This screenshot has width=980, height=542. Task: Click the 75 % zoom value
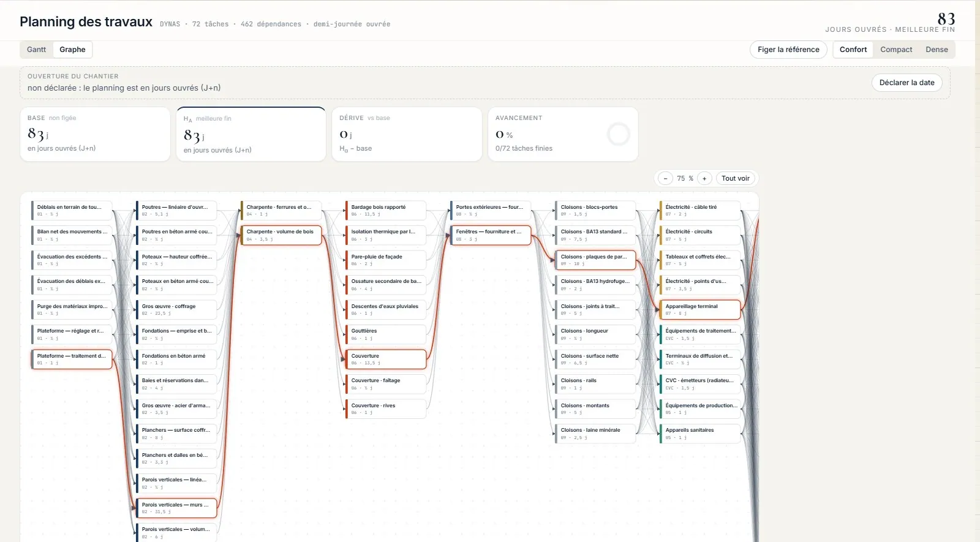click(685, 178)
